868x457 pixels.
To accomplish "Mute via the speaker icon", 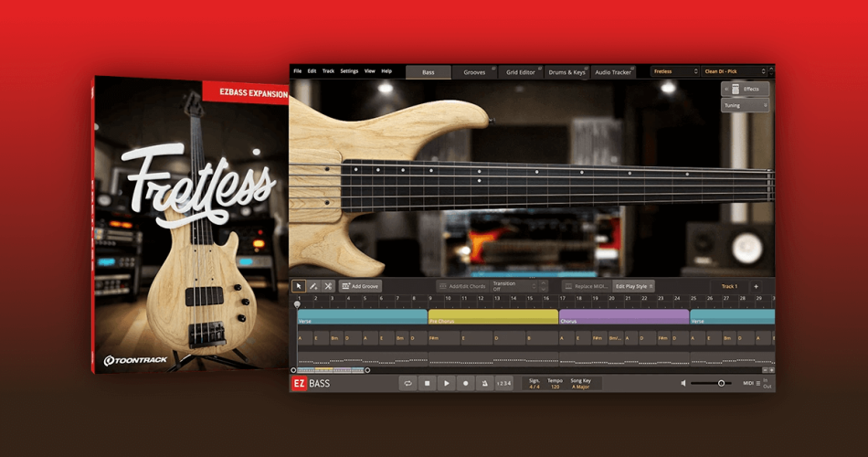I will coord(683,383).
